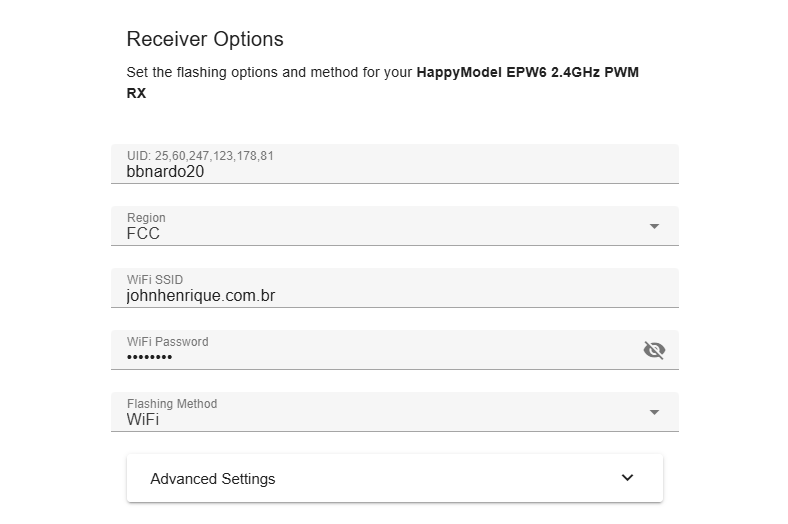Click the binding phrase field containing bbnardo20

[395, 164]
